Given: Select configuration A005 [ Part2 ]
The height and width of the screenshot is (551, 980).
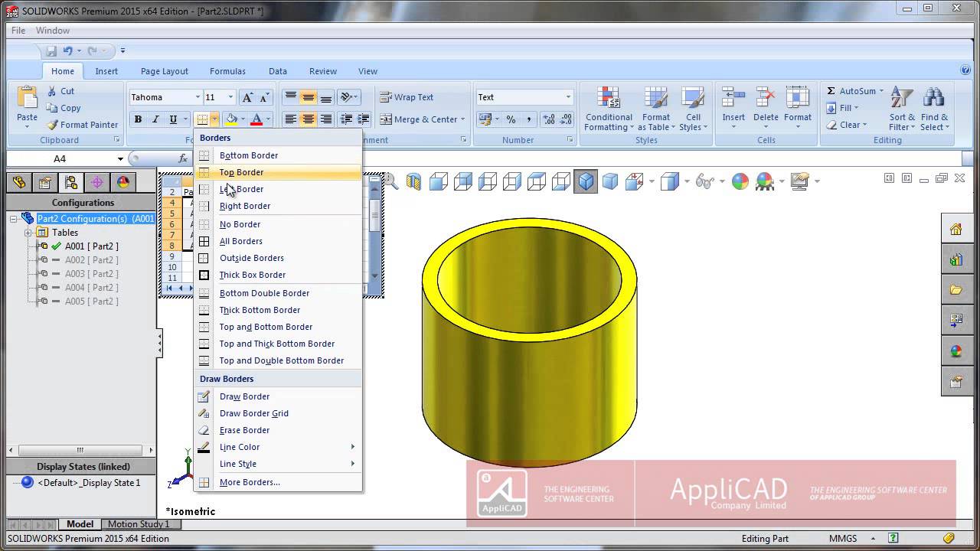Looking at the screenshot, I should tap(91, 302).
